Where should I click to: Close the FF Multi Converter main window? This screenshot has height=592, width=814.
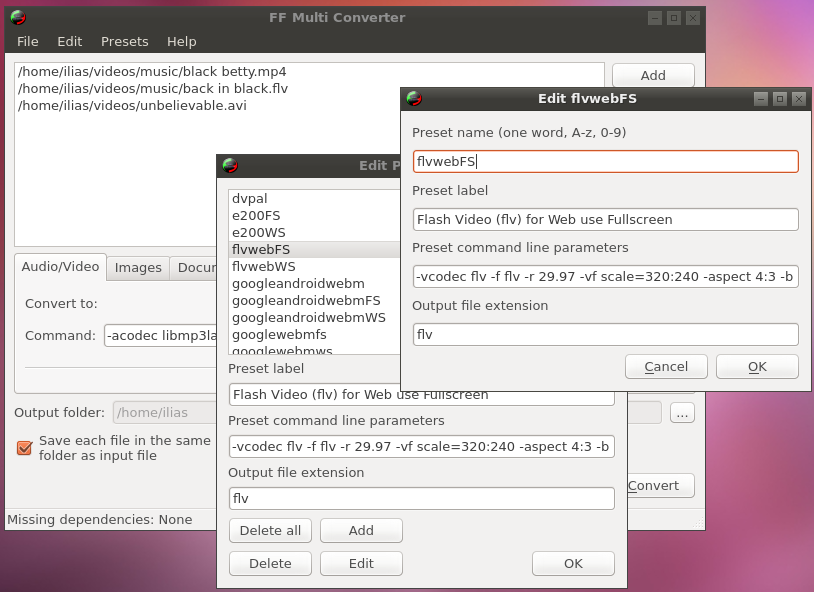pyautogui.click(x=693, y=18)
